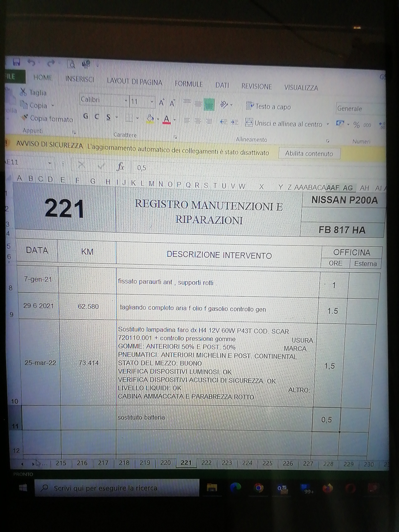Click the red font color A swatch

point(167,120)
